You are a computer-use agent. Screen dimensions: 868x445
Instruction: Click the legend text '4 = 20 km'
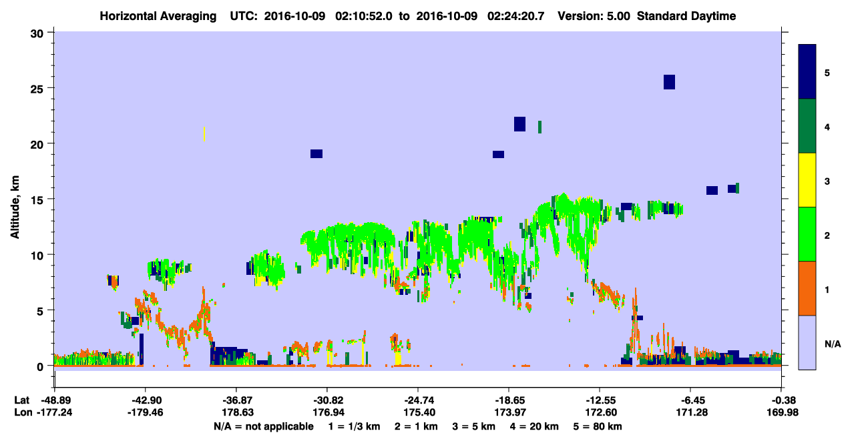coord(534,426)
